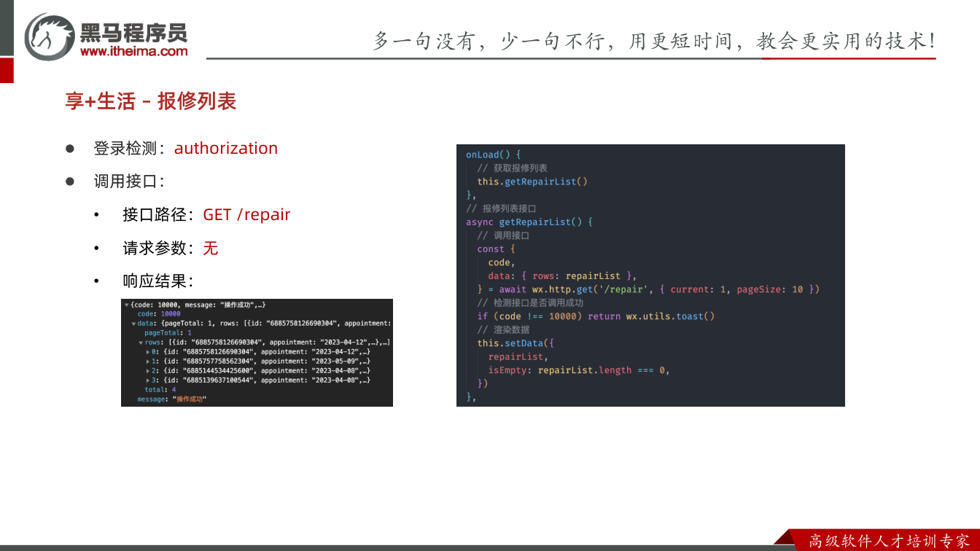Viewport: 980px width, 551px height.
Task: Click the slide title 享+生活 – 报修列表
Action: click(x=151, y=101)
